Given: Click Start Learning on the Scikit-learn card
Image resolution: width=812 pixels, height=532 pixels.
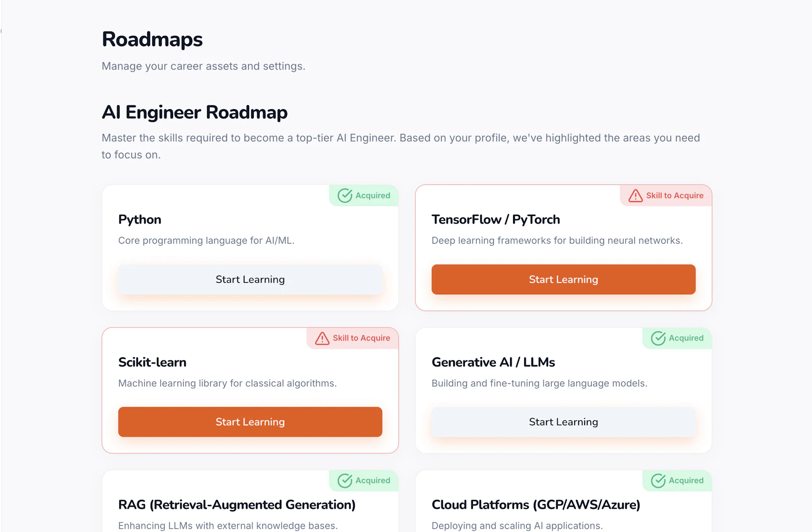Looking at the screenshot, I should [x=250, y=422].
